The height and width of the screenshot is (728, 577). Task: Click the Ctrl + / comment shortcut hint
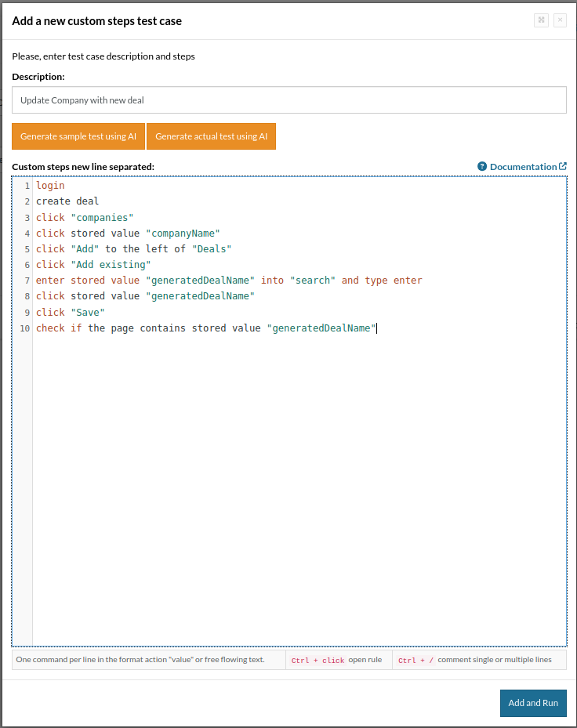(x=474, y=660)
